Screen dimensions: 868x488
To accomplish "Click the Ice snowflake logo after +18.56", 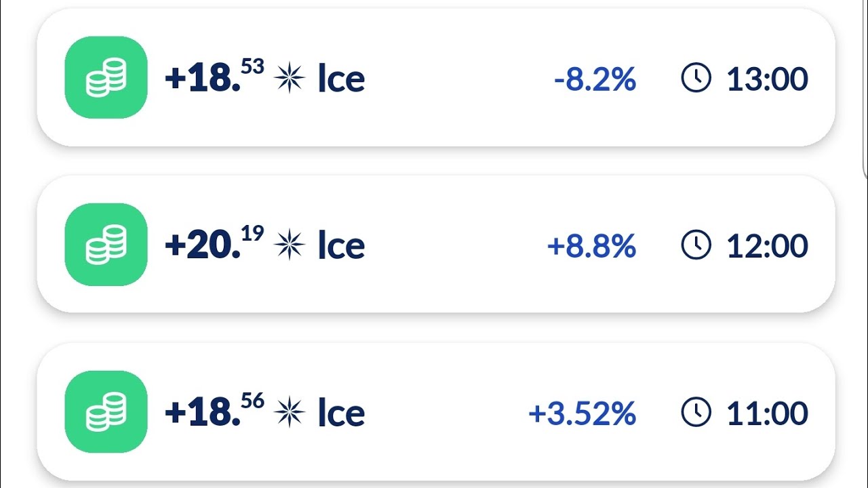I will pyautogui.click(x=290, y=413).
